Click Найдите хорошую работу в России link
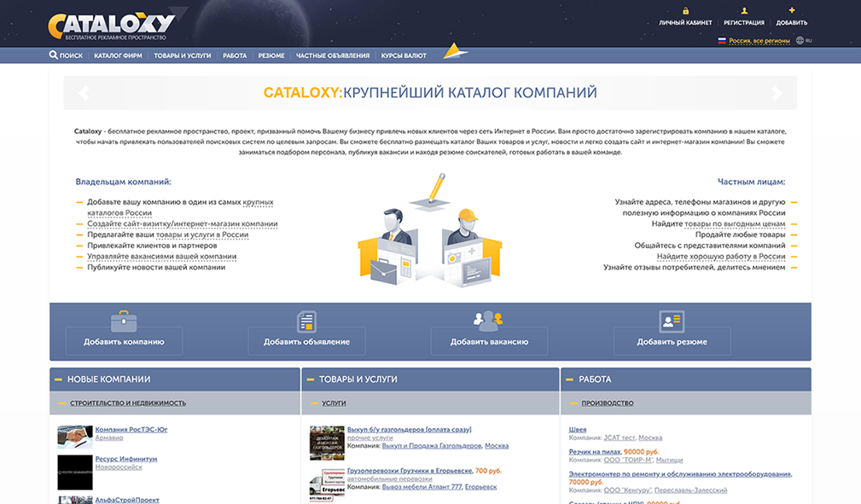 tap(721, 257)
